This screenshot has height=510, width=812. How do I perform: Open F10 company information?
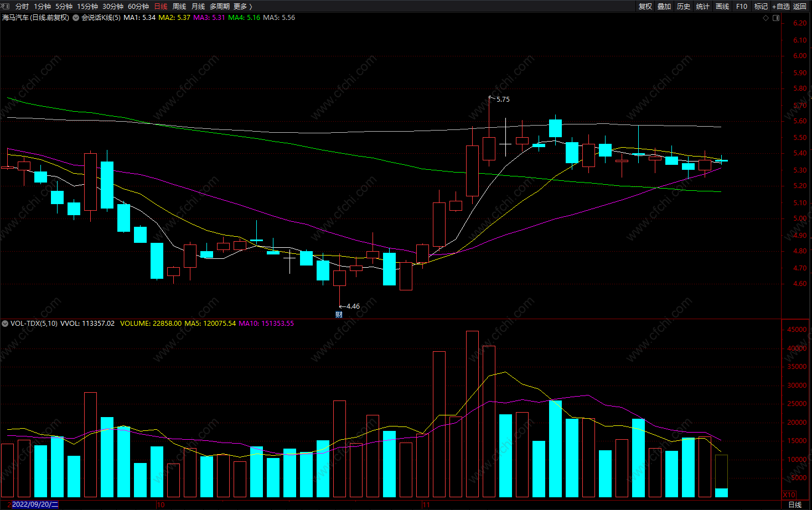[742, 7]
